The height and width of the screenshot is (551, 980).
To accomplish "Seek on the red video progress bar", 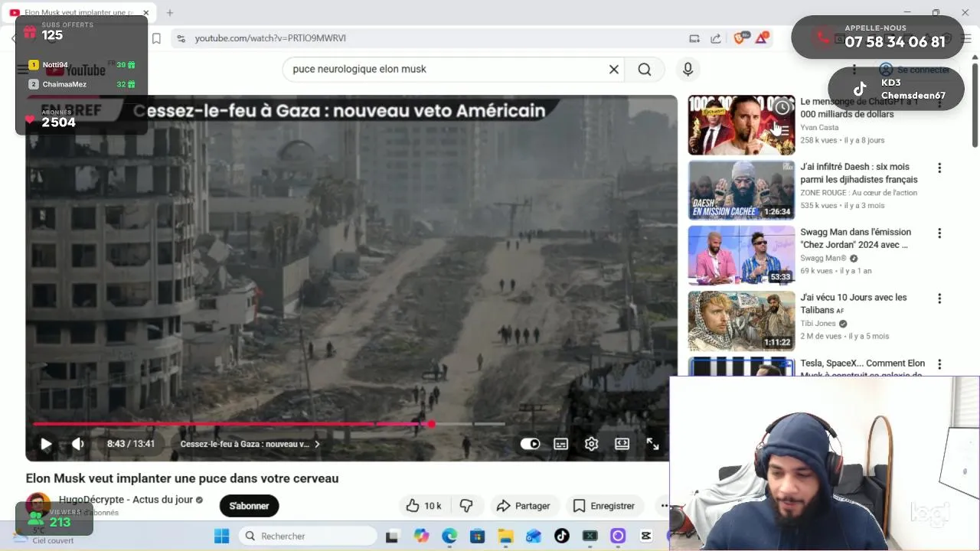I will pyautogui.click(x=269, y=424).
